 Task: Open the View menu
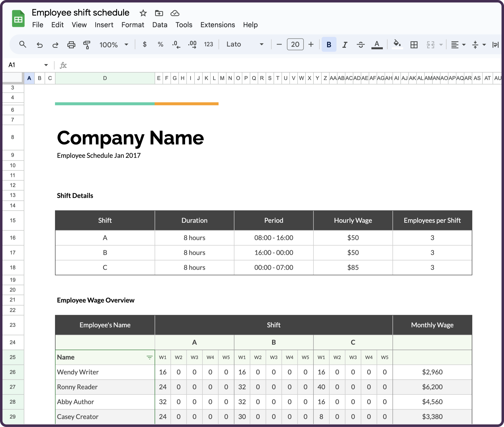[79, 25]
